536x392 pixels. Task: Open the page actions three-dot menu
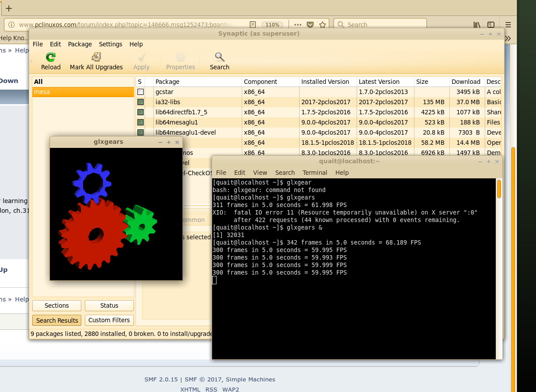(297, 25)
